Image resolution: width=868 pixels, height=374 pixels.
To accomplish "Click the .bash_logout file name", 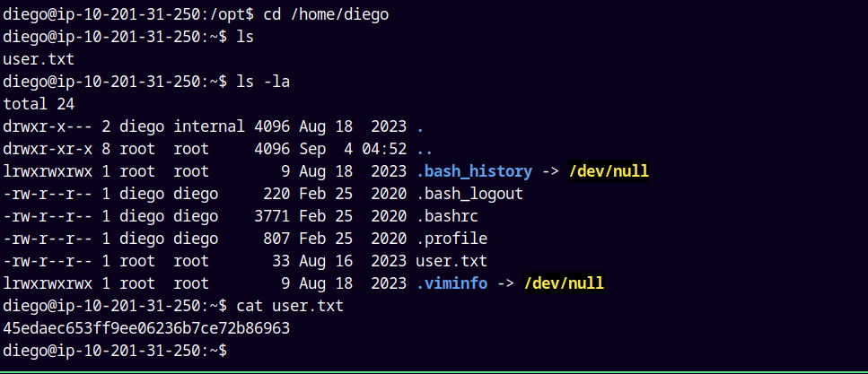I will [469, 193].
